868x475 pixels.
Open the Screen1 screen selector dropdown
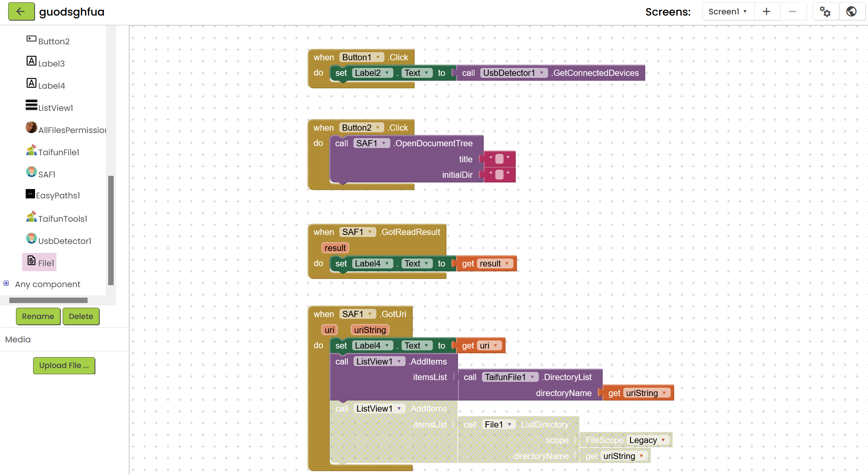(727, 12)
